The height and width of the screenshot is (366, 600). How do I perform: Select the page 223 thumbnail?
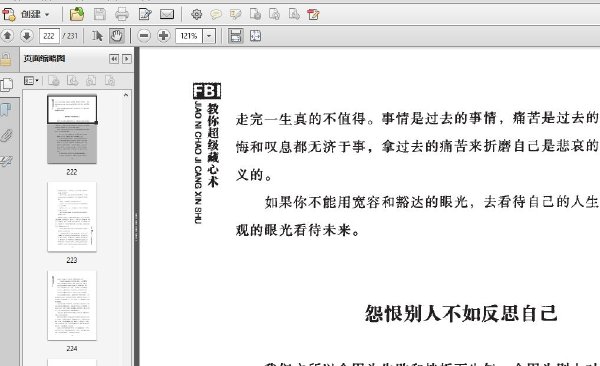pos(72,217)
